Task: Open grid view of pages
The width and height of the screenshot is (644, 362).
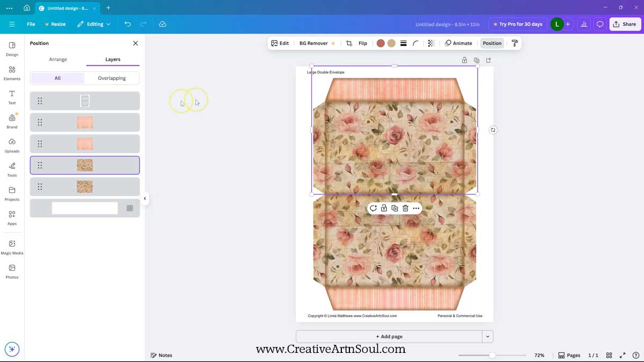Action: click(x=609, y=355)
